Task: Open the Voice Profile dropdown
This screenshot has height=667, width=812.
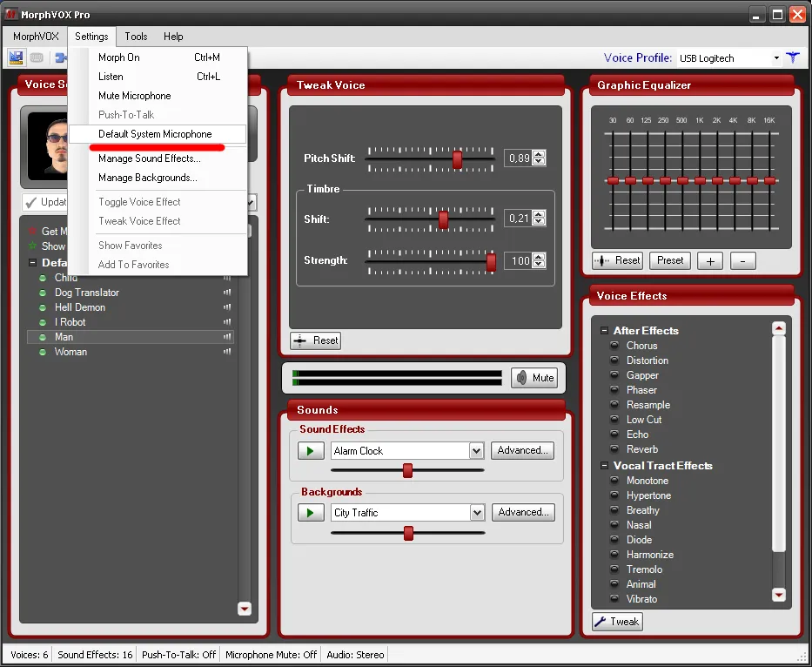Action: pyautogui.click(x=776, y=58)
